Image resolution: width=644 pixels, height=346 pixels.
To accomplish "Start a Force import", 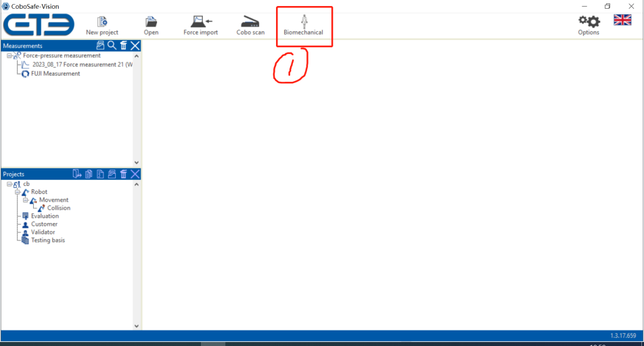I will [201, 25].
